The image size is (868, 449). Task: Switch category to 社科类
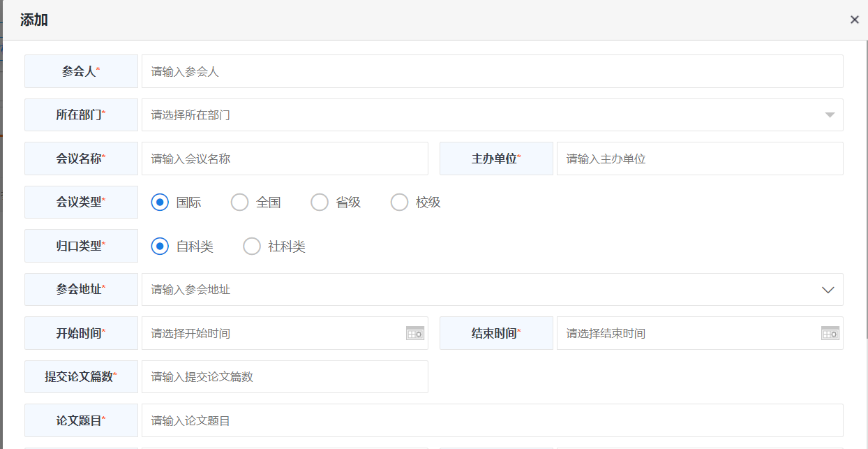tap(252, 246)
